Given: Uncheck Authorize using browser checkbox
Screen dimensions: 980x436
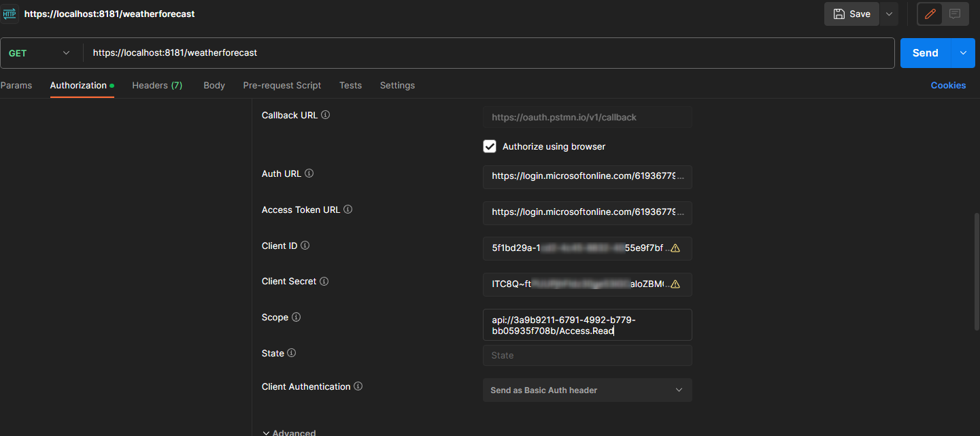Looking at the screenshot, I should 490,146.
